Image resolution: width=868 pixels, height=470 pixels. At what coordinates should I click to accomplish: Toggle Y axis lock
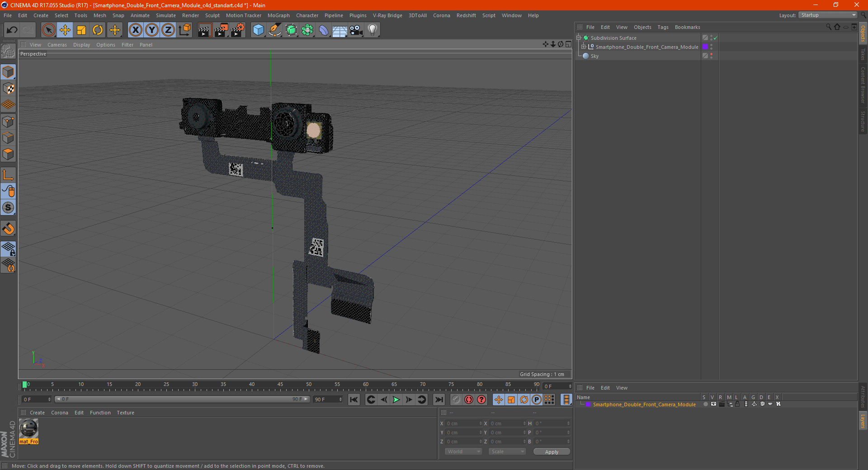152,30
